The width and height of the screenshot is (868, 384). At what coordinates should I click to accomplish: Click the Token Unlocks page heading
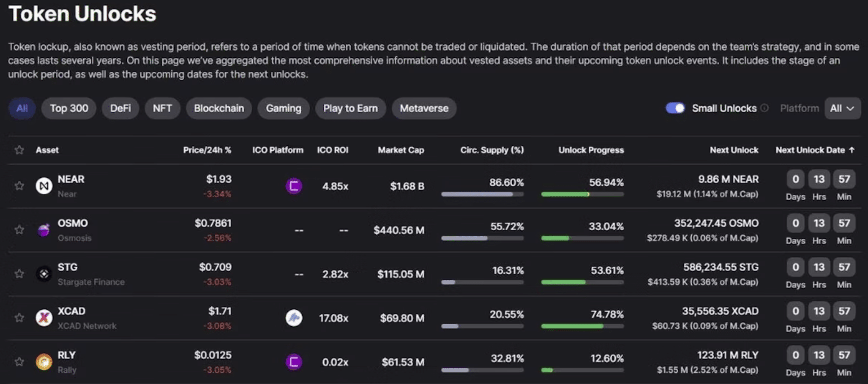(x=82, y=14)
